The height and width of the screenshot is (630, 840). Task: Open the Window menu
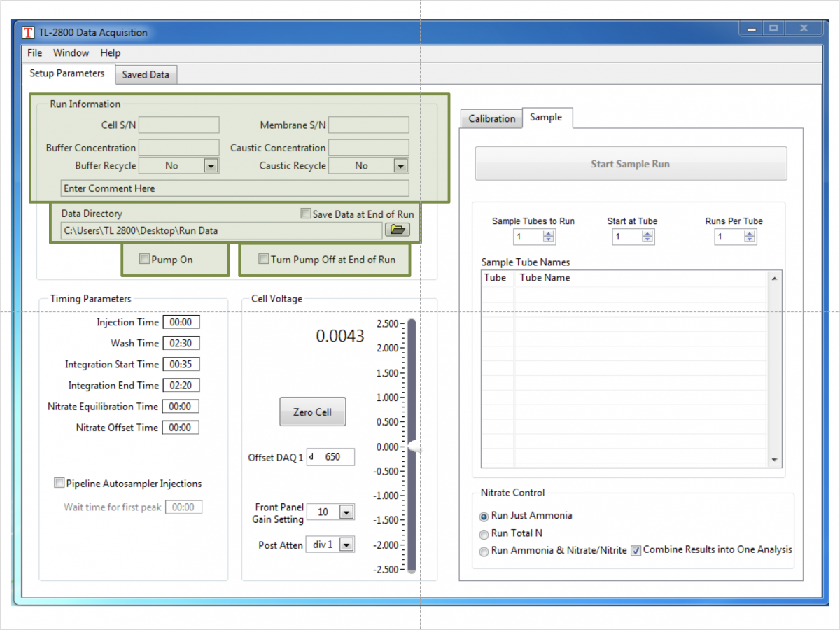(71, 53)
